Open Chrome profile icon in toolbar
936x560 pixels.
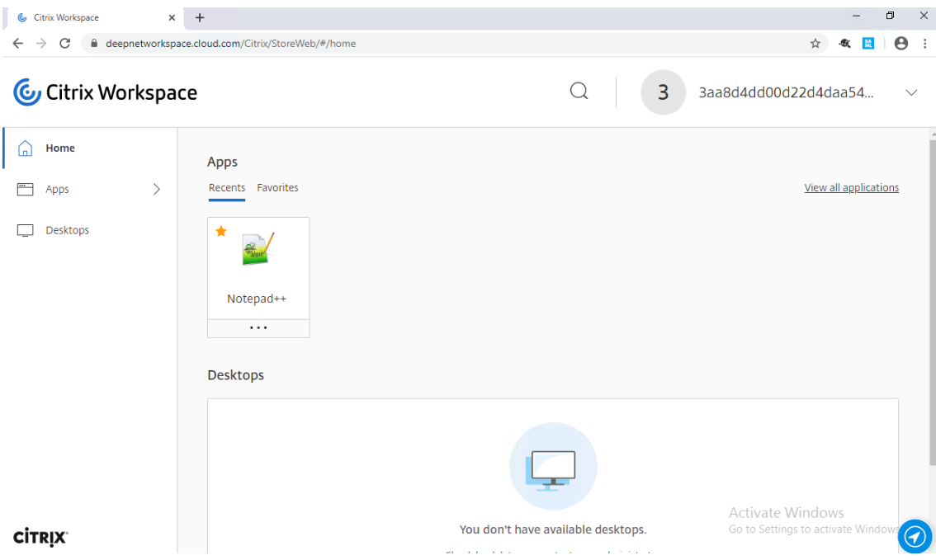[901, 44]
